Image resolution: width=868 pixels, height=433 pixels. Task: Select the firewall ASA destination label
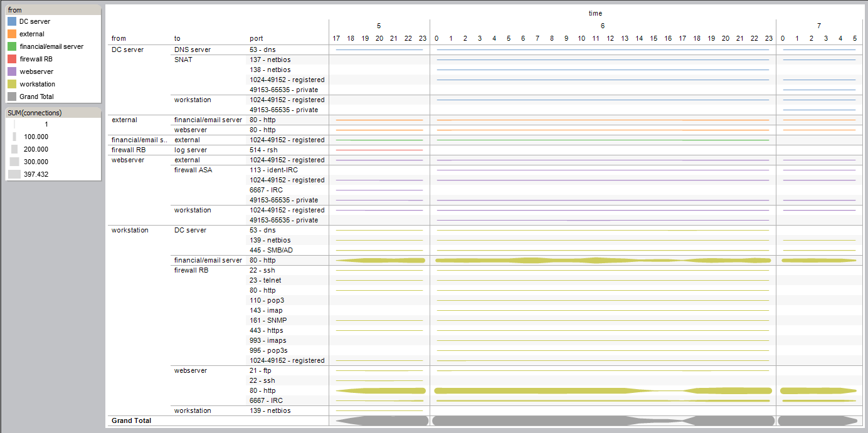click(x=194, y=170)
